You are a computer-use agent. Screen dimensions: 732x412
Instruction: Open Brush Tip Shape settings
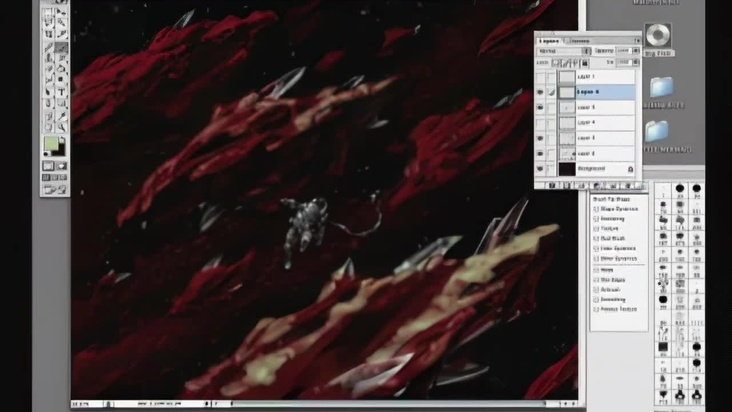[x=611, y=199]
